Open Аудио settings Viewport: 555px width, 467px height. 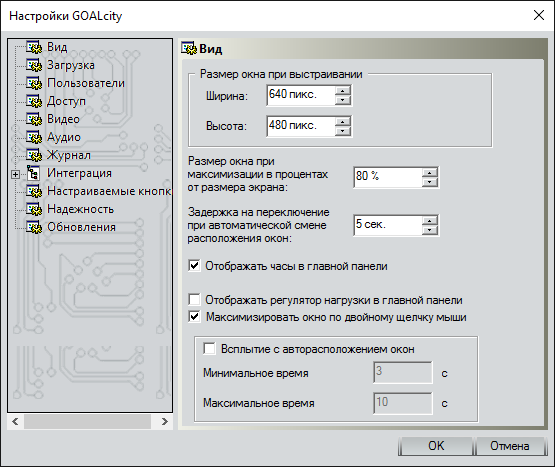[64, 137]
